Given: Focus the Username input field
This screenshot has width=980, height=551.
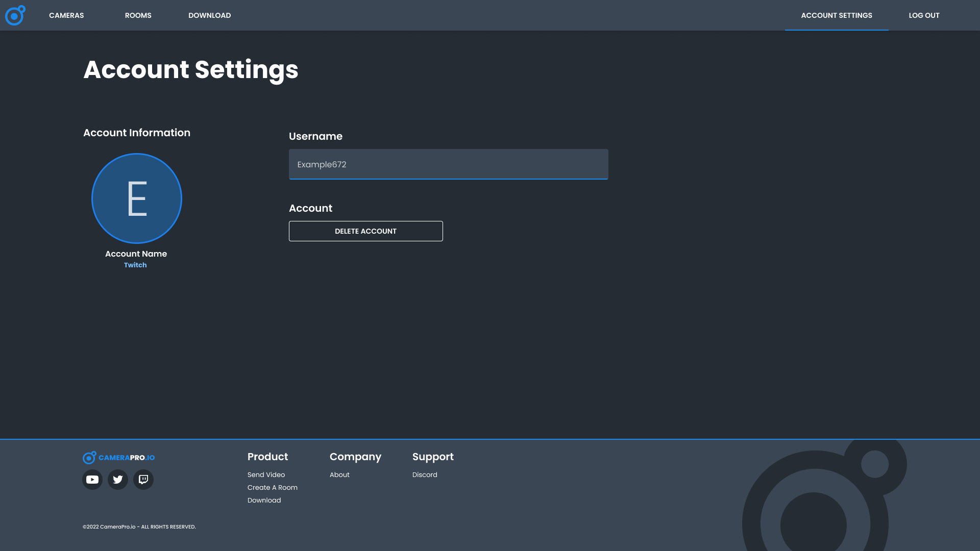Looking at the screenshot, I should (x=448, y=164).
